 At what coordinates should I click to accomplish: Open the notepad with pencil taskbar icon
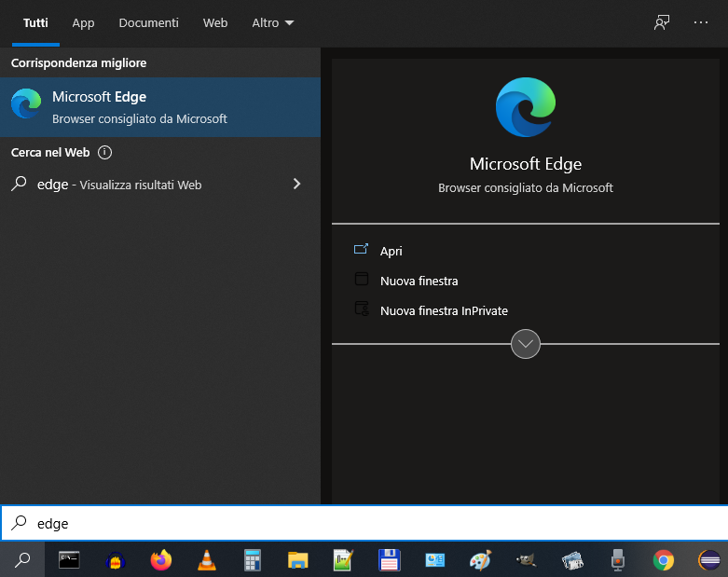pyautogui.click(x=343, y=560)
